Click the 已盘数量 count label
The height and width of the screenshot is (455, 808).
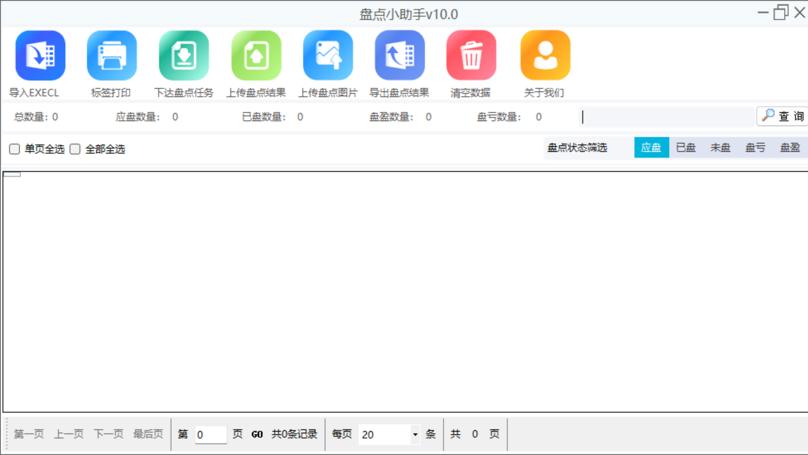click(264, 117)
